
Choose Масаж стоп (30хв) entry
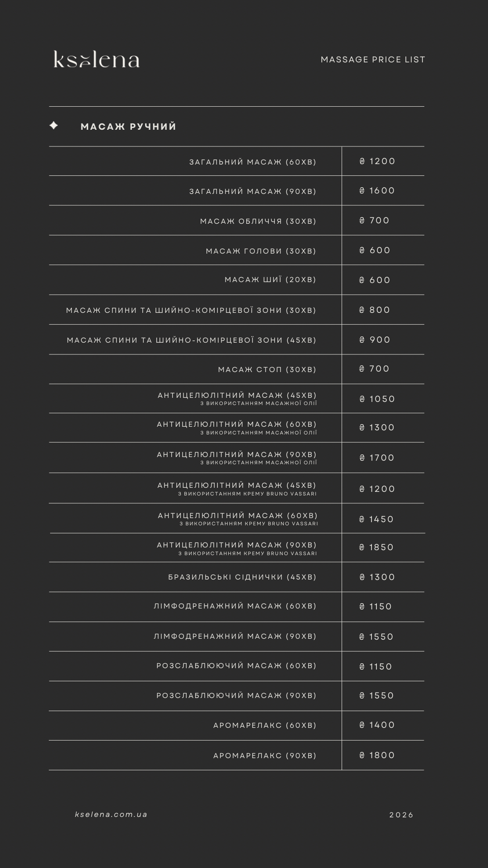[236, 369]
